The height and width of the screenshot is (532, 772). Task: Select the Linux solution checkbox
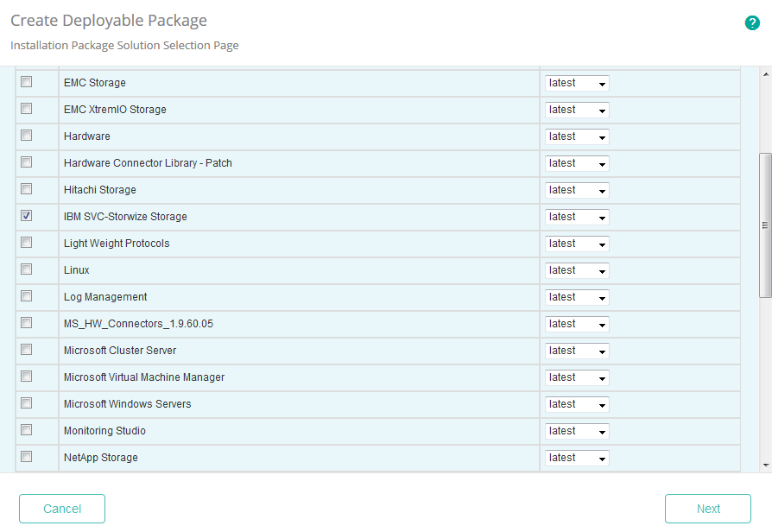tap(26, 269)
